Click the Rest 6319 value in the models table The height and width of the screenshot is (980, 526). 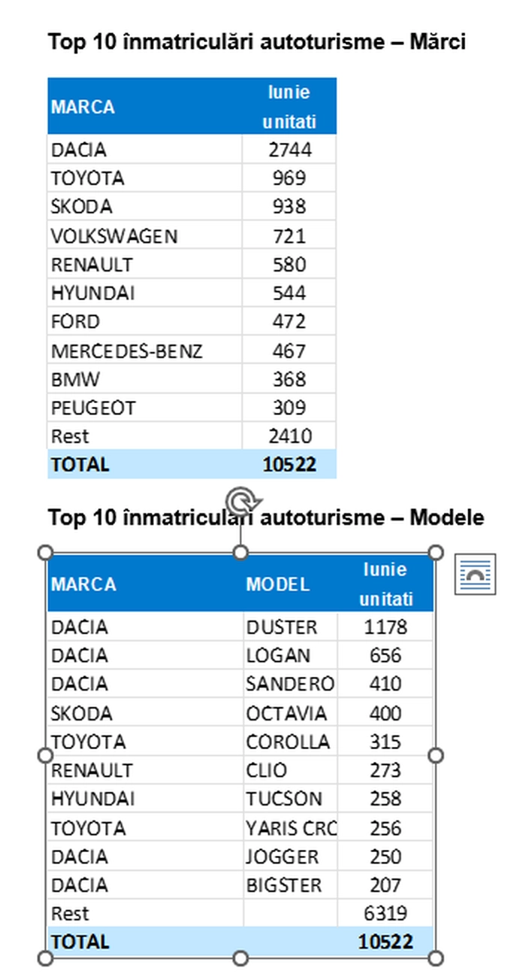point(385,914)
